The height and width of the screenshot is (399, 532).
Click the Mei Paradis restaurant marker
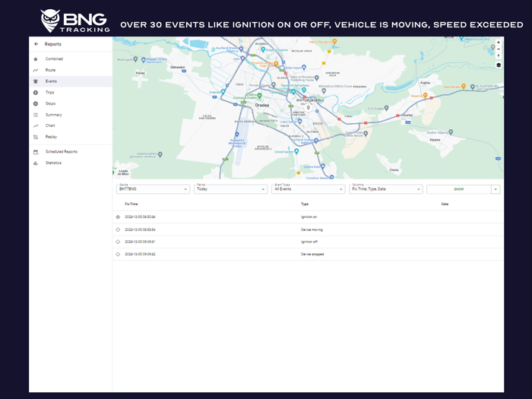(464, 87)
